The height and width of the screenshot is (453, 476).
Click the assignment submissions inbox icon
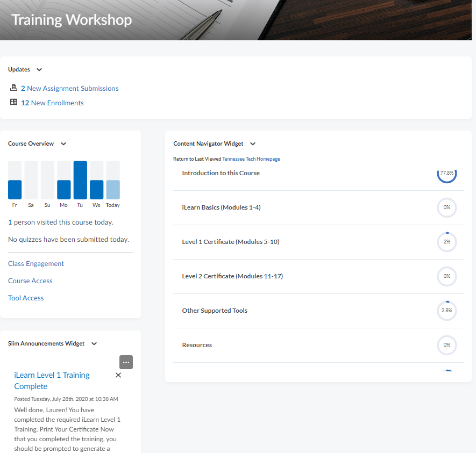point(13,88)
